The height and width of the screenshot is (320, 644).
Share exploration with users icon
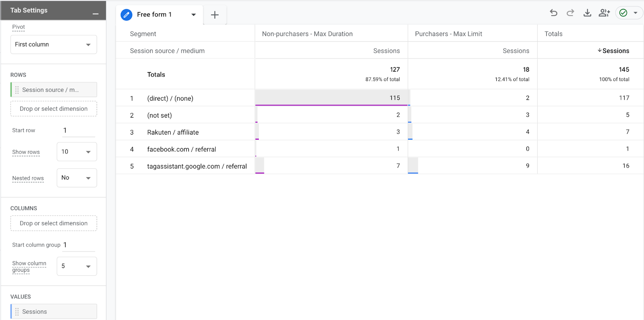point(604,13)
